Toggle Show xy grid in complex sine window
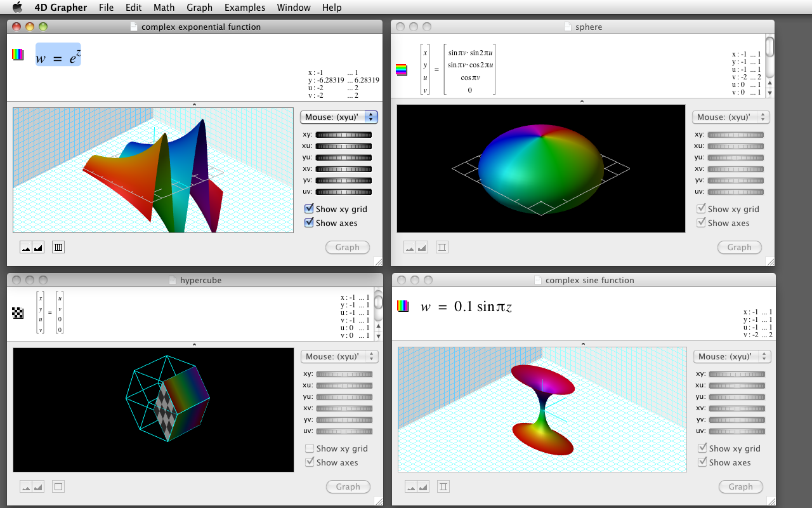812x508 pixels. tap(703, 448)
